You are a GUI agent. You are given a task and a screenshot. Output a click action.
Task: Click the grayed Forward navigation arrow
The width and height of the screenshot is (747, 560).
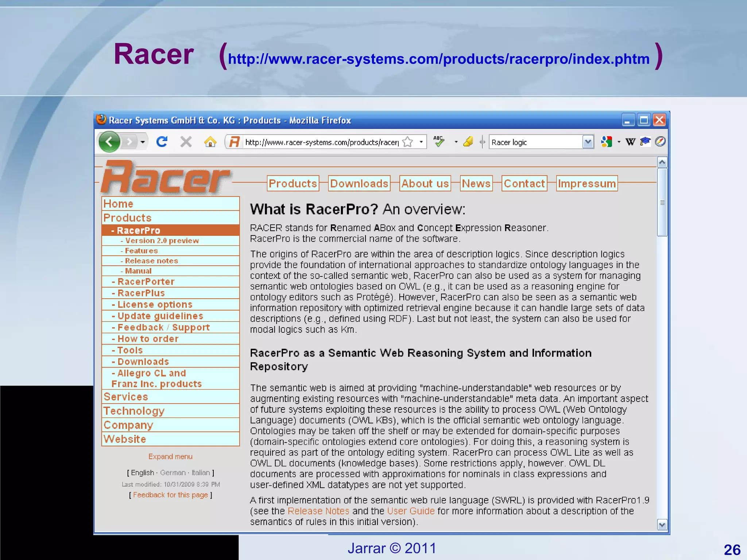coord(129,141)
